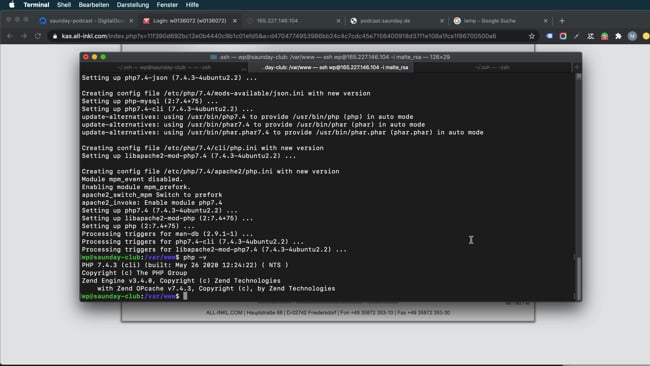This screenshot has height=366, width=650.
Task: Click the green and red extension icon
Action: click(604, 36)
